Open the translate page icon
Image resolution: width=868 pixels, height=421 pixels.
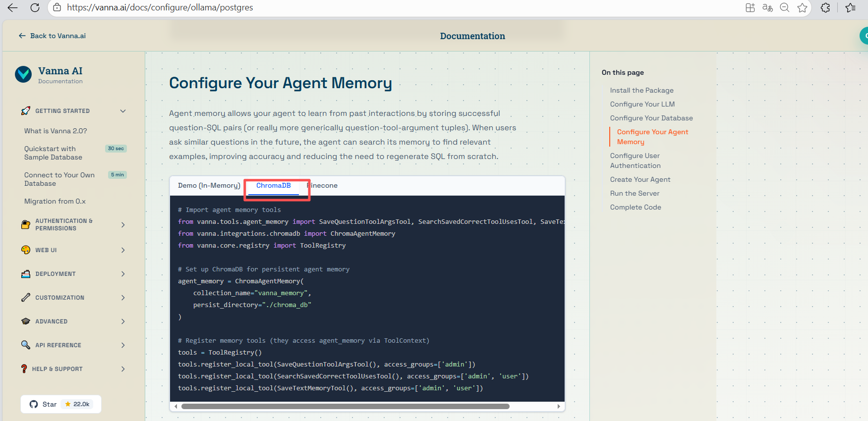(x=767, y=7)
